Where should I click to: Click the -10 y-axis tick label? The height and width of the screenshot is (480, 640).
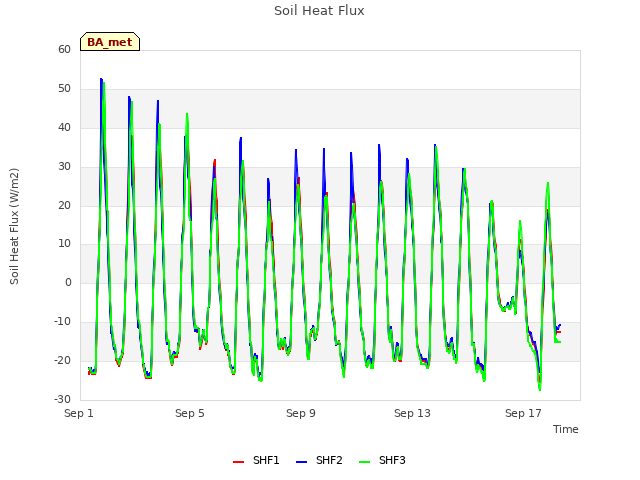pos(62,322)
